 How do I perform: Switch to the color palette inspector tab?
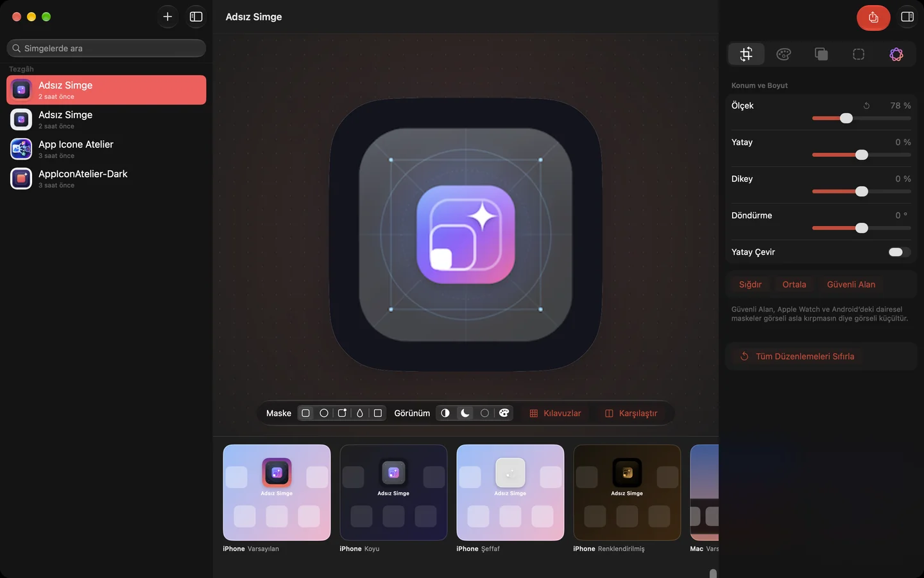pos(783,54)
